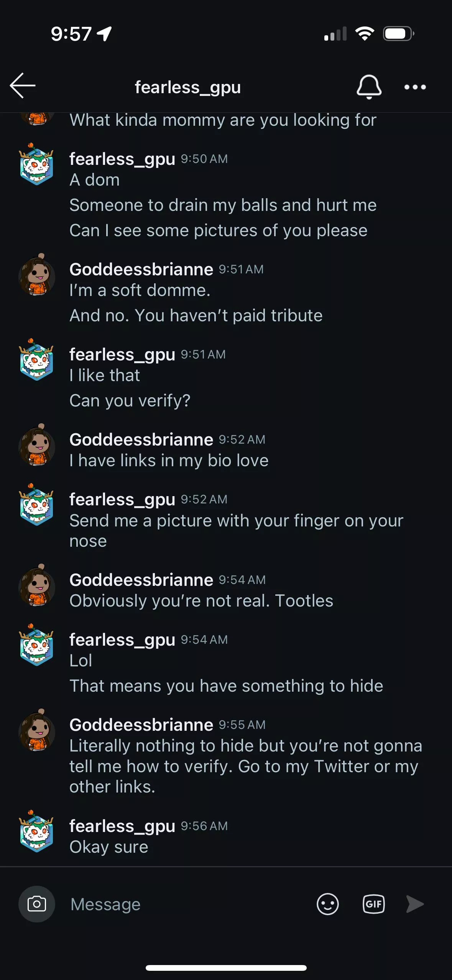Tap the send arrow icon

click(x=415, y=904)
